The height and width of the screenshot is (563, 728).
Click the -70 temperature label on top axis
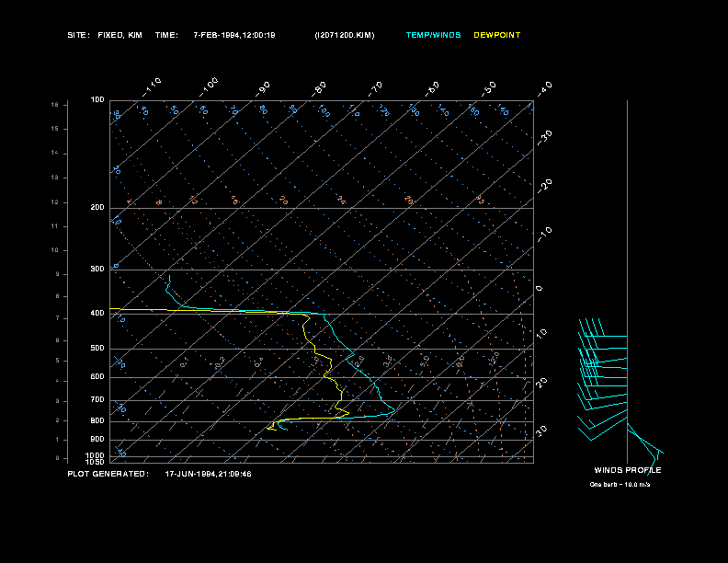375,89
